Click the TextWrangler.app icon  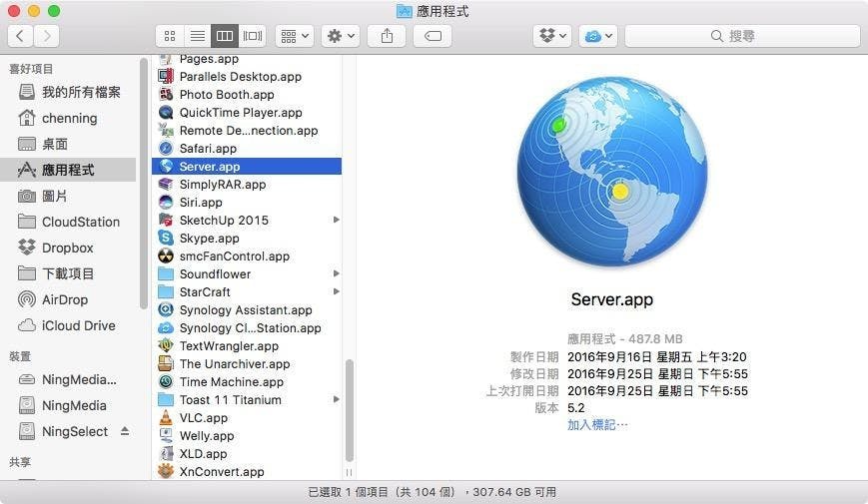[166, 345]
